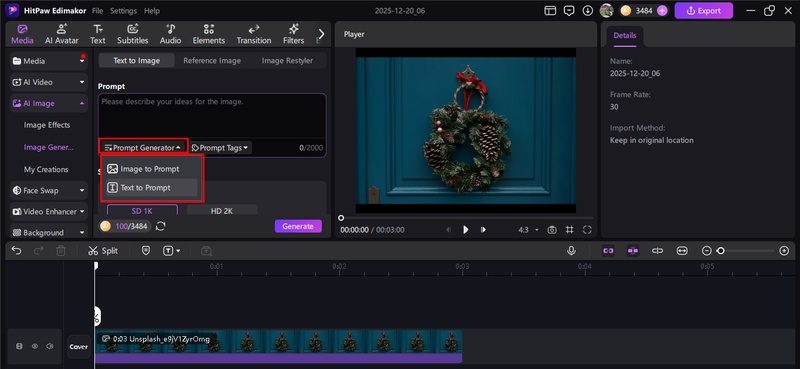Show more toolbar tabs with right chevron
Image resolution: width=800 pixels, height=369 pixels.
pos(321,34)
